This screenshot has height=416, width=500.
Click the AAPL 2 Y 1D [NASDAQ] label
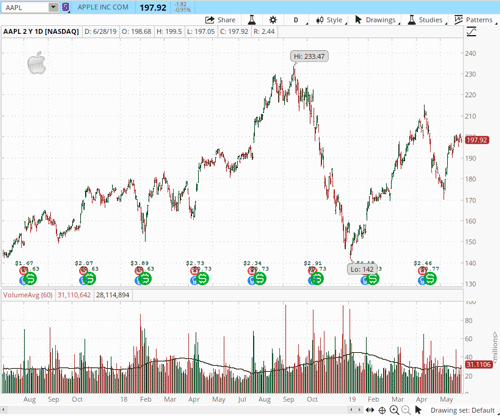41,32
